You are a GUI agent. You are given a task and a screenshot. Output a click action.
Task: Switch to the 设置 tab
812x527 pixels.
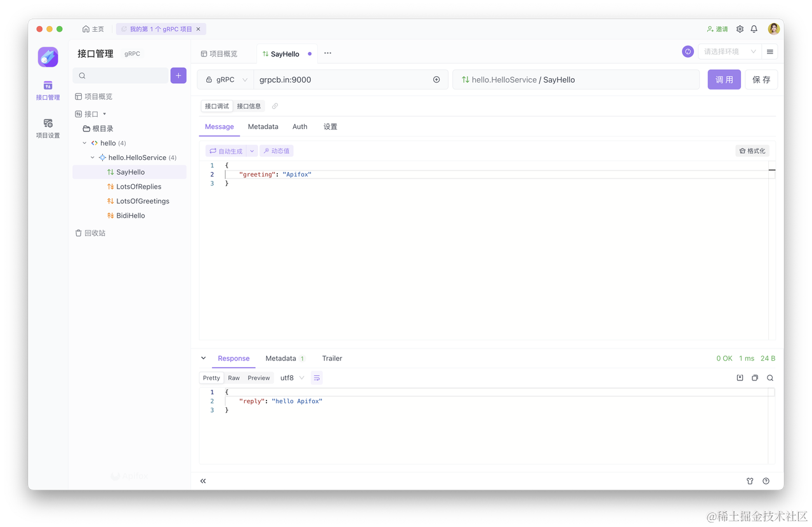coord(331,127)
